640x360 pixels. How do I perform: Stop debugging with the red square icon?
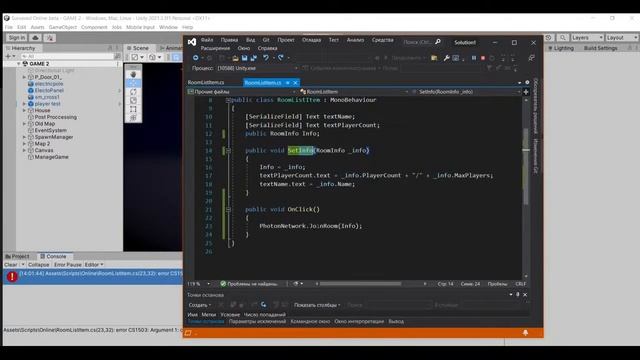click(x=483, y=58)
